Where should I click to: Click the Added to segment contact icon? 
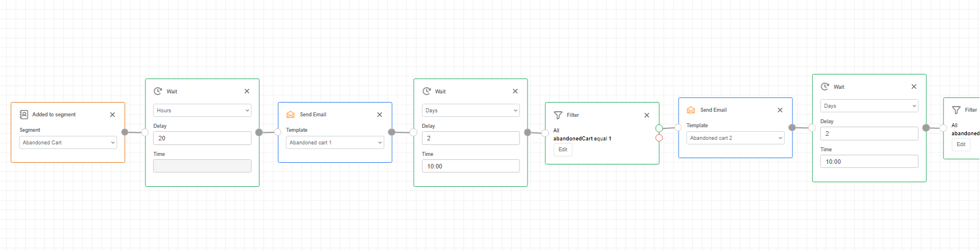(24, 115)
